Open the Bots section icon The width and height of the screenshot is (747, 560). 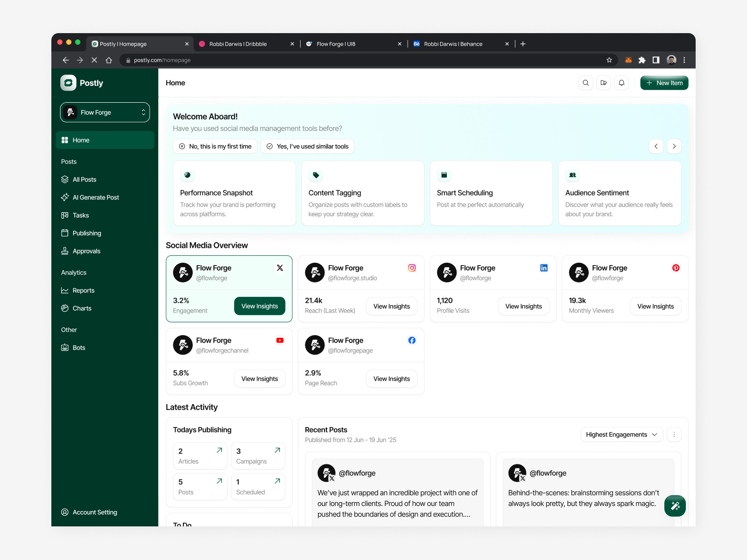pyautogui.click(x=65, y=347)
